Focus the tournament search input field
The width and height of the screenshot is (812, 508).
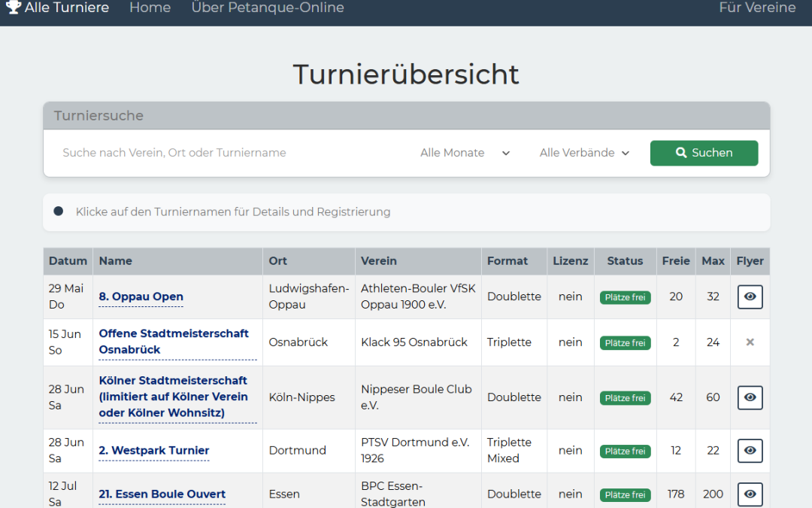click(x=231, y=153)
